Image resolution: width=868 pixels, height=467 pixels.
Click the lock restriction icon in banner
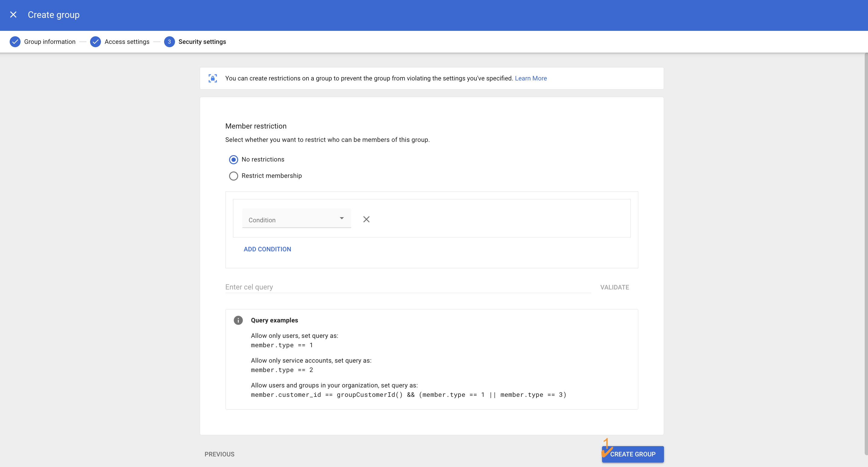(x=213, y=78)
